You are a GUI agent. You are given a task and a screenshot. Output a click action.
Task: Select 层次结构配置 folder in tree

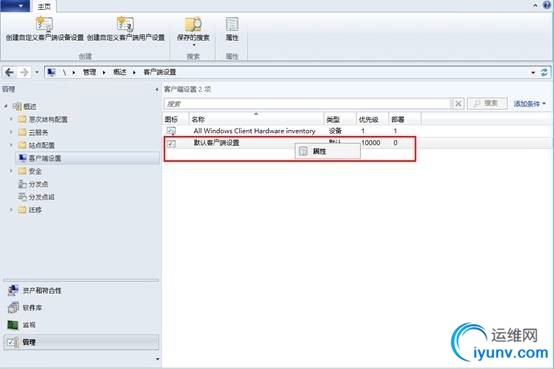(48, 119)
